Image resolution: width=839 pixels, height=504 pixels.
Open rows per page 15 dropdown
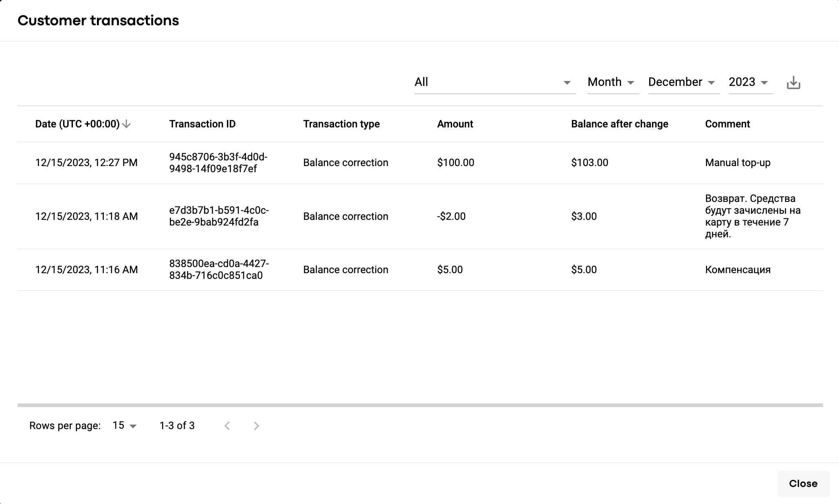click(x=125, y=426)
